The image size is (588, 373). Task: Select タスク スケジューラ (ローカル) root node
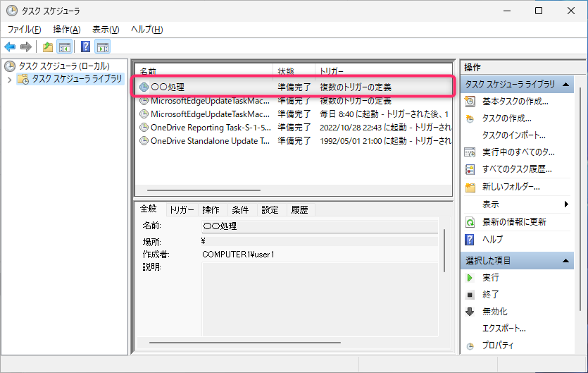64,66
